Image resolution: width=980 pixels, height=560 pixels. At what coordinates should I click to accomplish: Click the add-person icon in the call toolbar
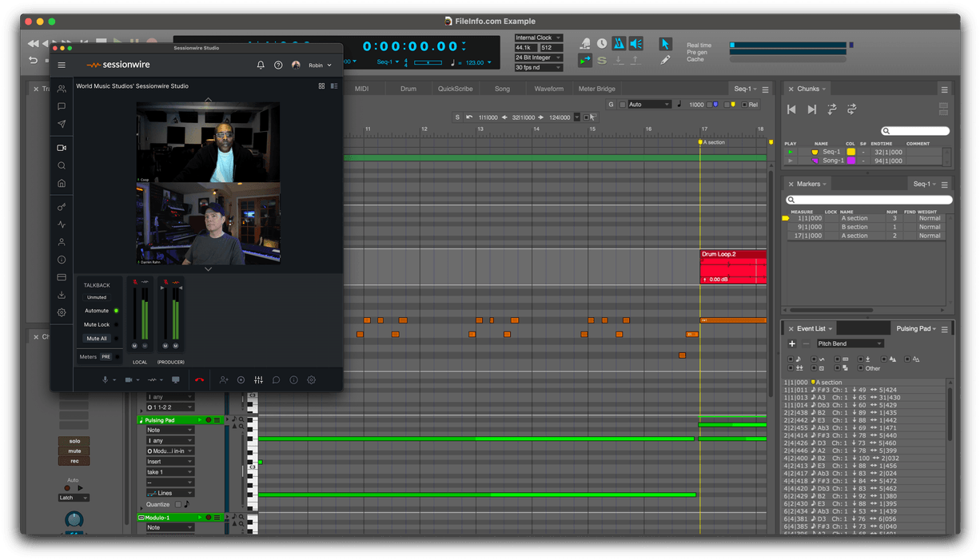[224, 379]
